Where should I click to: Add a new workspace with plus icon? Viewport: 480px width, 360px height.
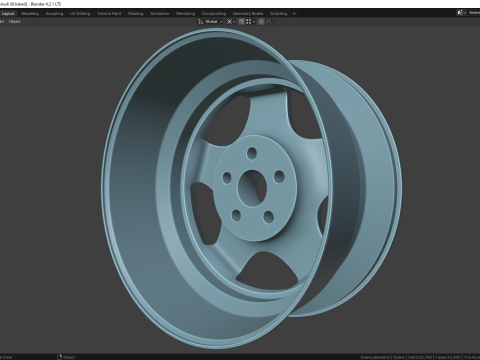coord(294,14)
